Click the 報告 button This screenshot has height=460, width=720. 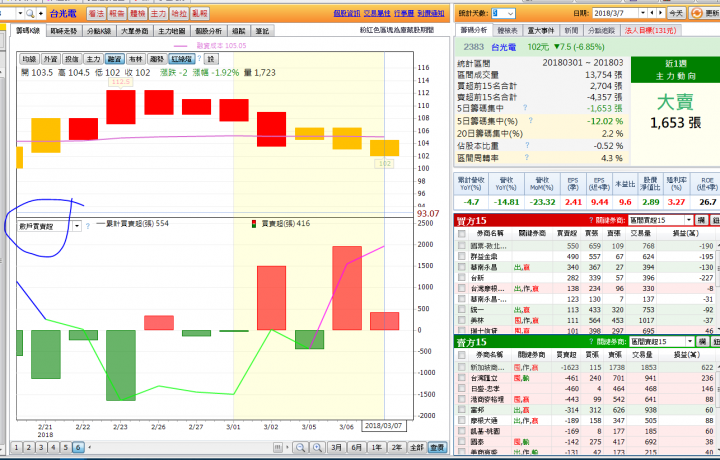click(117, 14)
